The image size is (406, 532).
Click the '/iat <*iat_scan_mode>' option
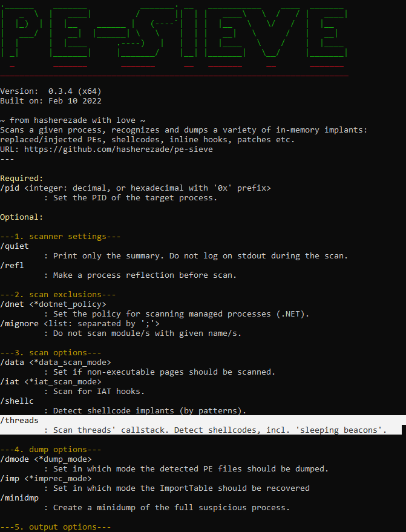pos(51,381)
